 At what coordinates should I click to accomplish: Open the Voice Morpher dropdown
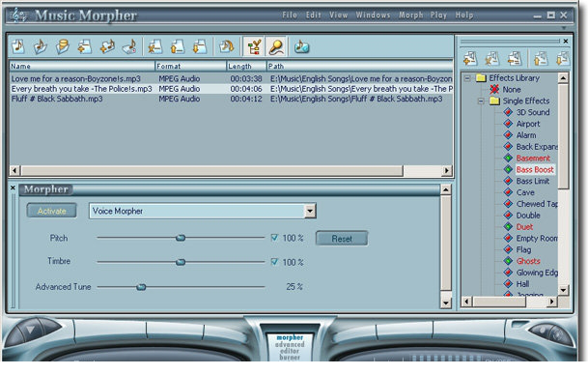pyautogui.click(x=309, y=211)
